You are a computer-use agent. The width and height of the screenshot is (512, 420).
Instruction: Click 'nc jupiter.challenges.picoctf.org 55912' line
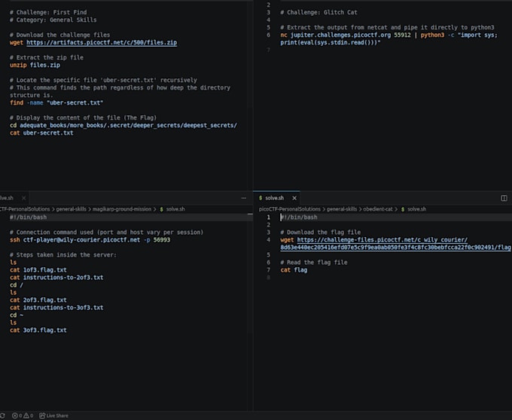389,35
